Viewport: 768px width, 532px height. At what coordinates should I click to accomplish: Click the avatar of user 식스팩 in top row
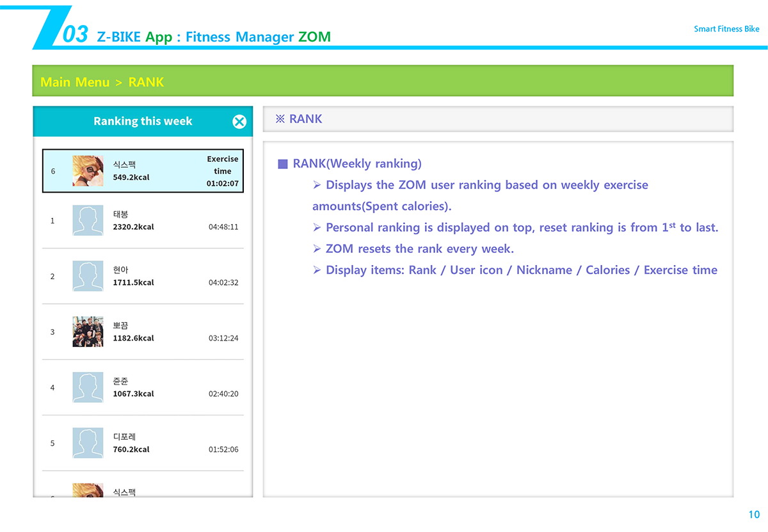(x=88, y=171)
